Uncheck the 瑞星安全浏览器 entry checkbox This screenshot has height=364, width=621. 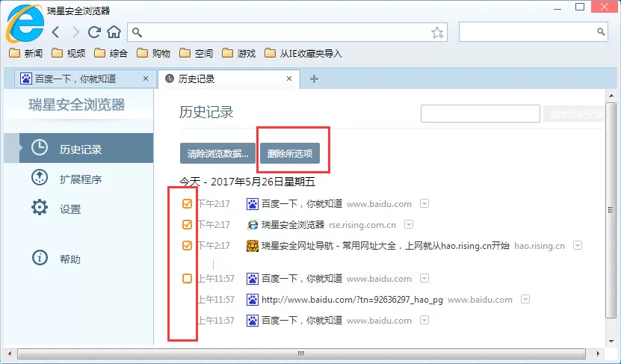pyautogui.click(x=187, y=224)
